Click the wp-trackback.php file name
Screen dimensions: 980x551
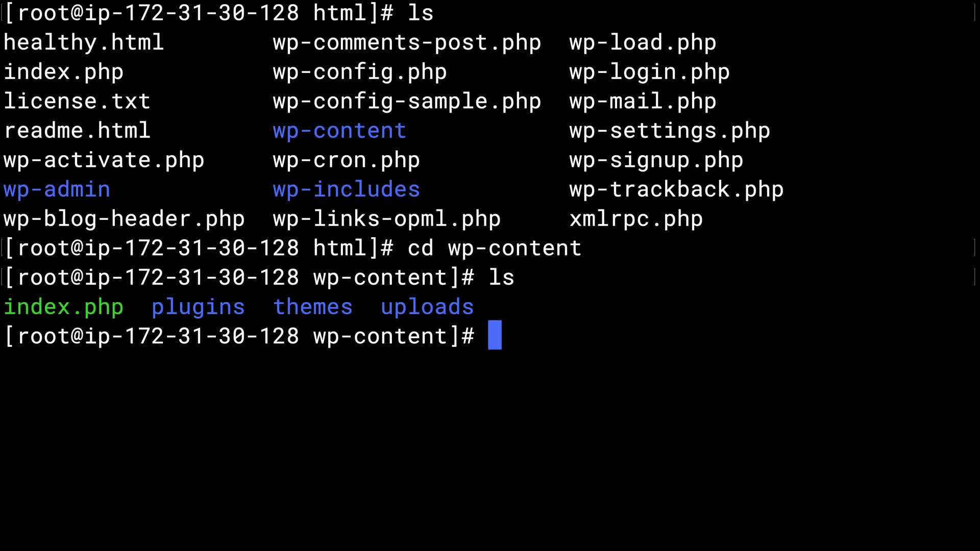pos(676,189)
